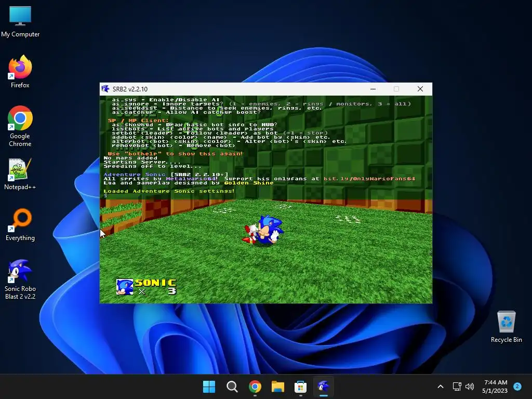Open the Notepad++ desktop shortcut

click(20, 175)
